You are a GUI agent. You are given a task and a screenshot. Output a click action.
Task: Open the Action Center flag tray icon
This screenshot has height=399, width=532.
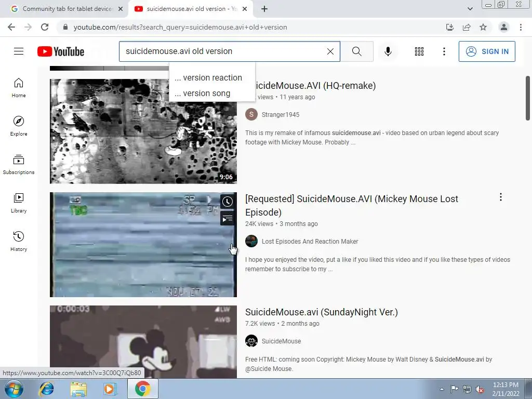click(x=454, y=389)
